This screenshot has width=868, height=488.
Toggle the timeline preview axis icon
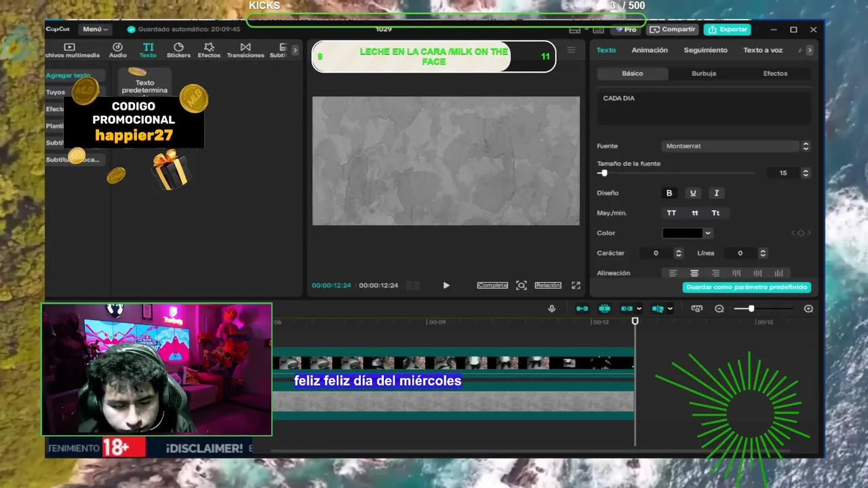tap(658, 308)
